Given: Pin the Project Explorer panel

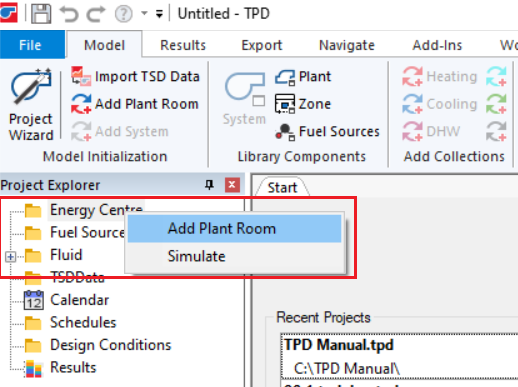Looking at the screenshot, I should click(209, 185).
